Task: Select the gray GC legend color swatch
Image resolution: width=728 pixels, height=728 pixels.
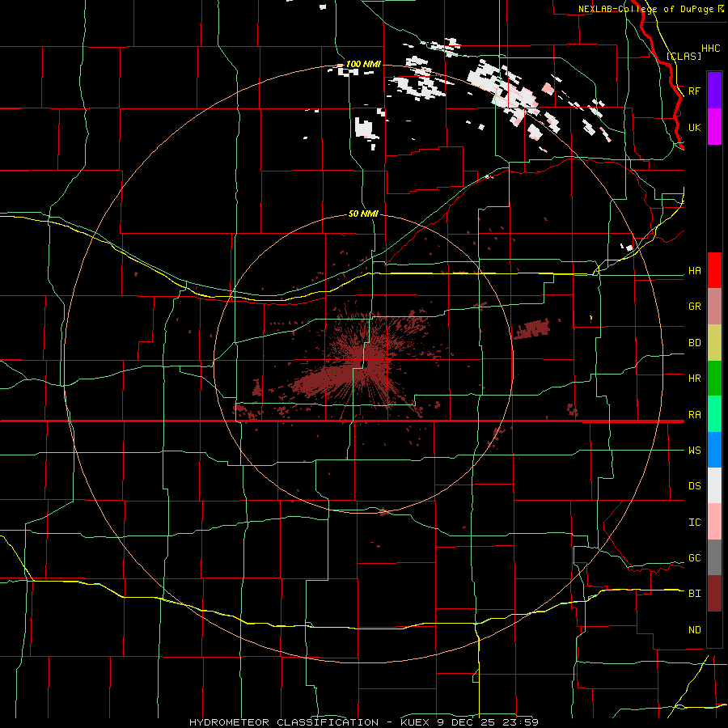Action: (x=714, y=557)
